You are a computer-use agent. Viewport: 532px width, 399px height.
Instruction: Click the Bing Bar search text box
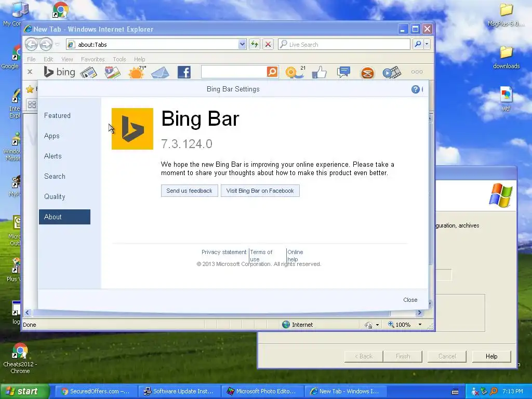pos(234,72)
